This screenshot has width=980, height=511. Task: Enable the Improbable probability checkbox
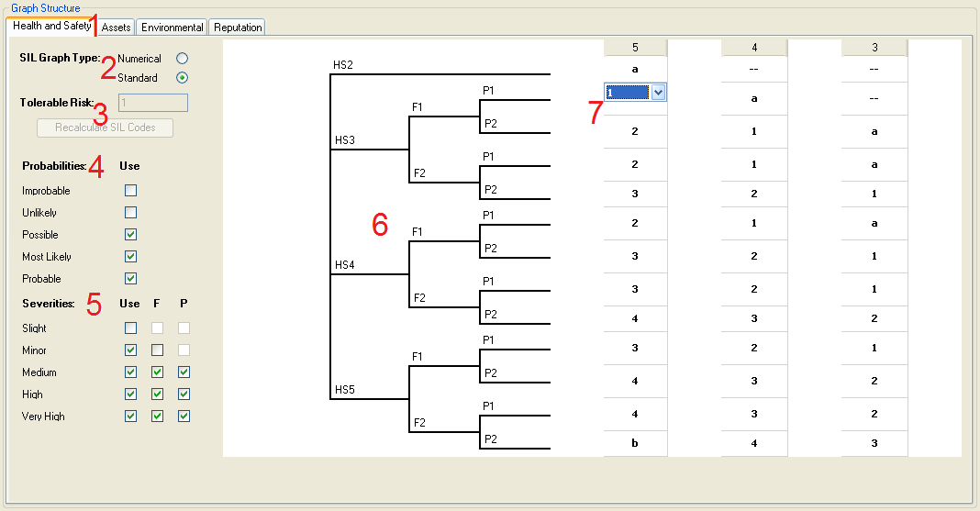pos(130,191)
